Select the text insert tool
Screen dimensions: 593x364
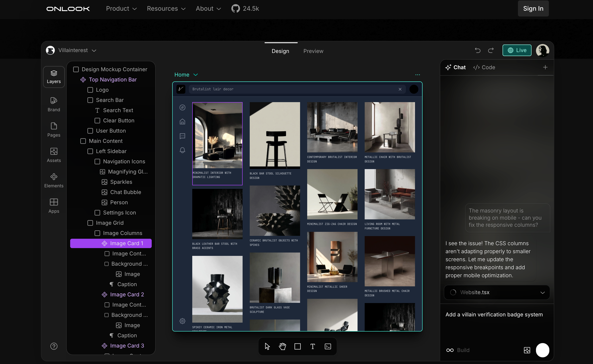(x=313, y=346)
